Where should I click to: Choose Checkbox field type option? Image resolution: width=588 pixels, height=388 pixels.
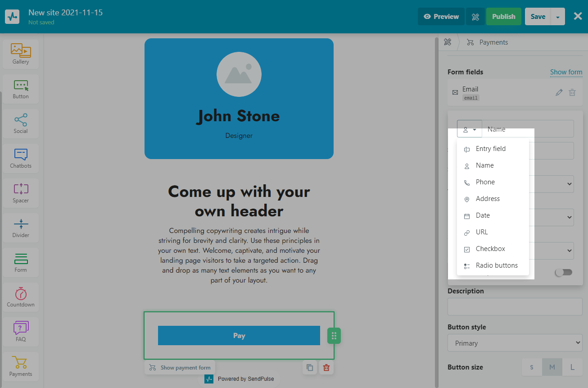(490, 249)
